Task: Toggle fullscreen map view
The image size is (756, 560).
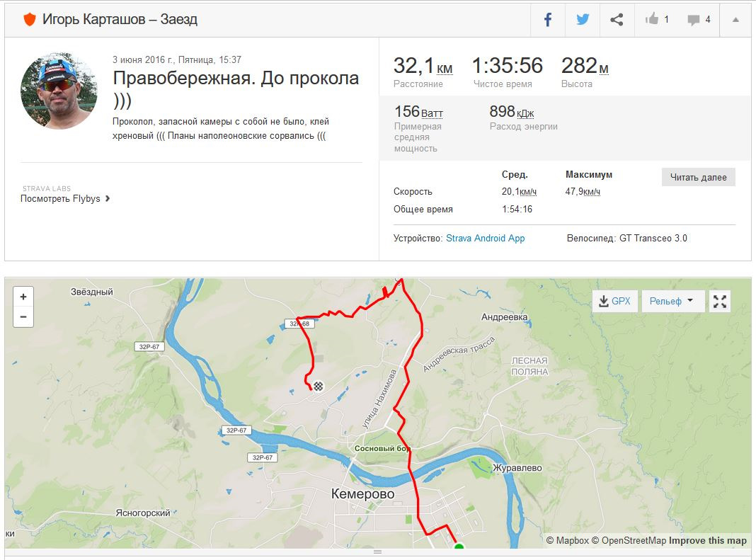Action: coord(720,302)
